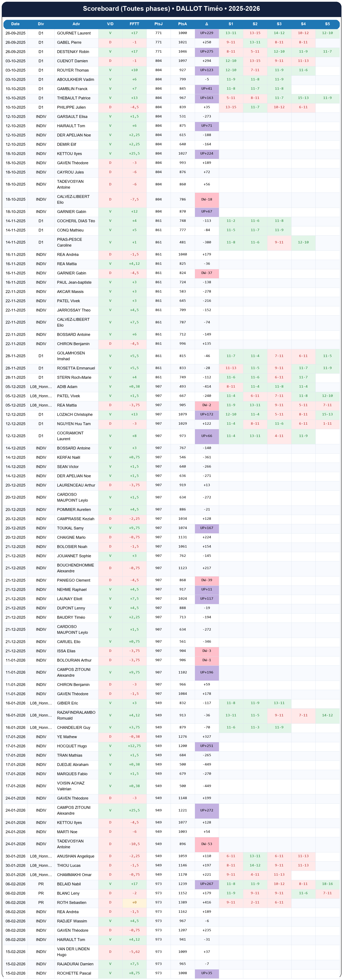The height and width of the screenshot is (980, 343).
Task: Select opponent ROCHETTE Pascal in last row
Action: 74,973
